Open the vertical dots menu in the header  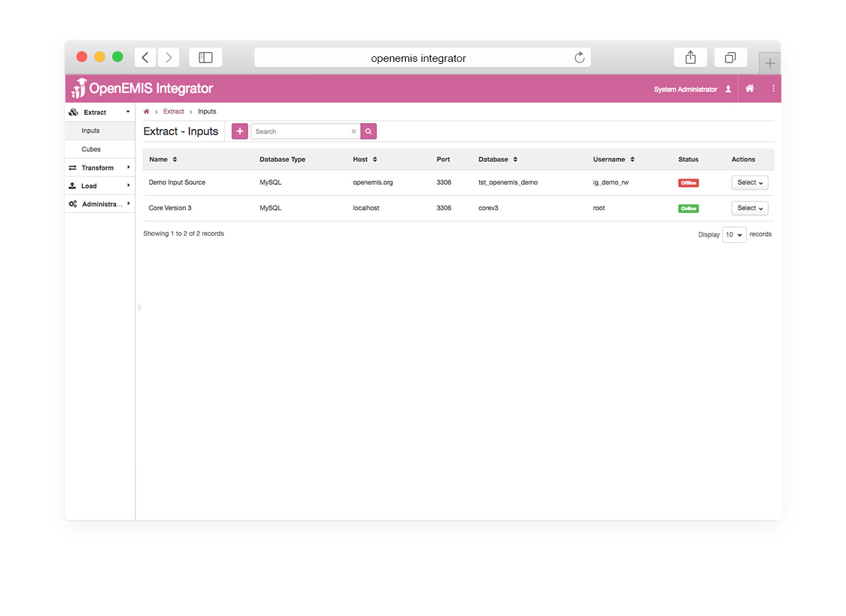point(773,89)
